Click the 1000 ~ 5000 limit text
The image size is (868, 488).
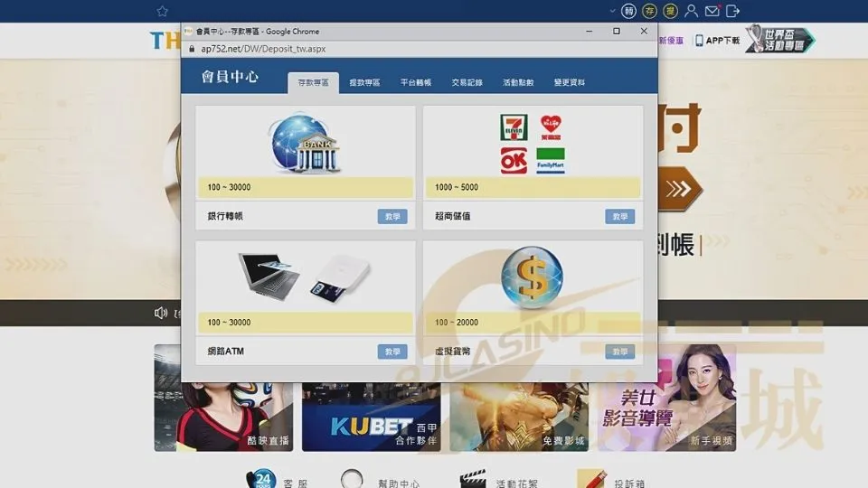tap(456, 188)
